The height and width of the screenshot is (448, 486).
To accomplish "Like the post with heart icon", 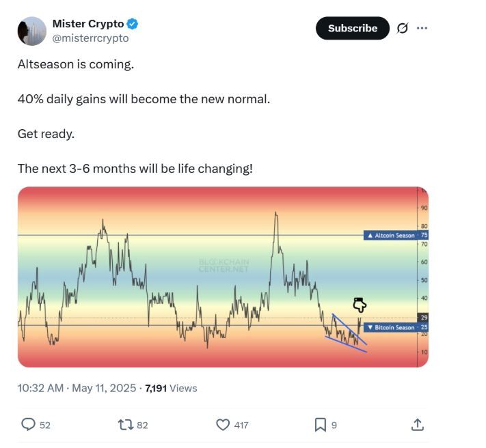I will click(x=223, y=425).
